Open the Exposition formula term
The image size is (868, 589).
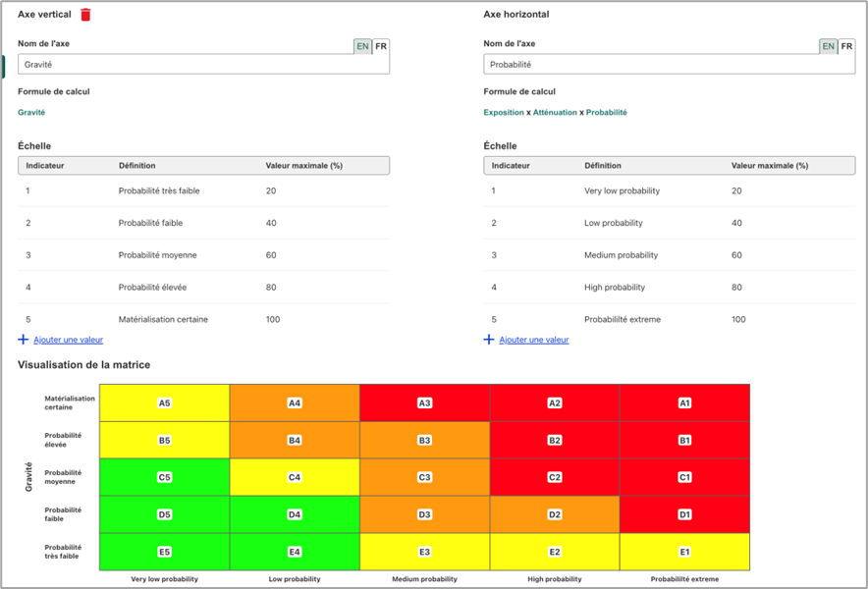504,112
